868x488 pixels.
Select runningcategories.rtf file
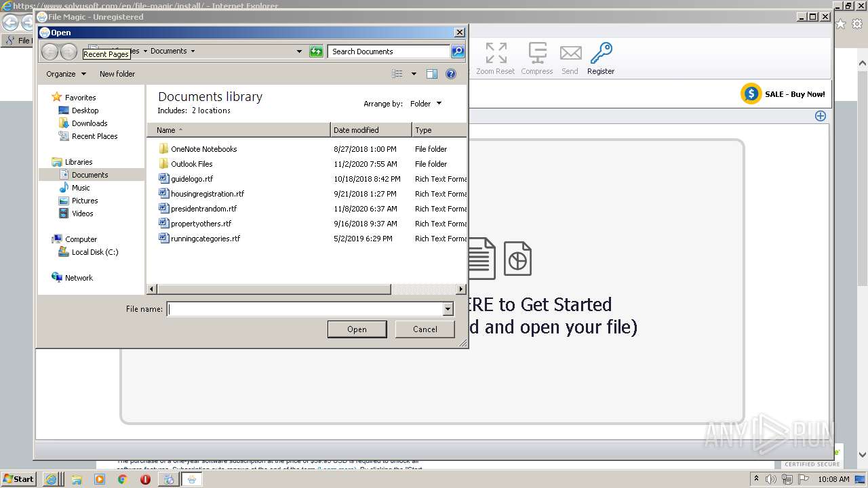click(199, 239)
